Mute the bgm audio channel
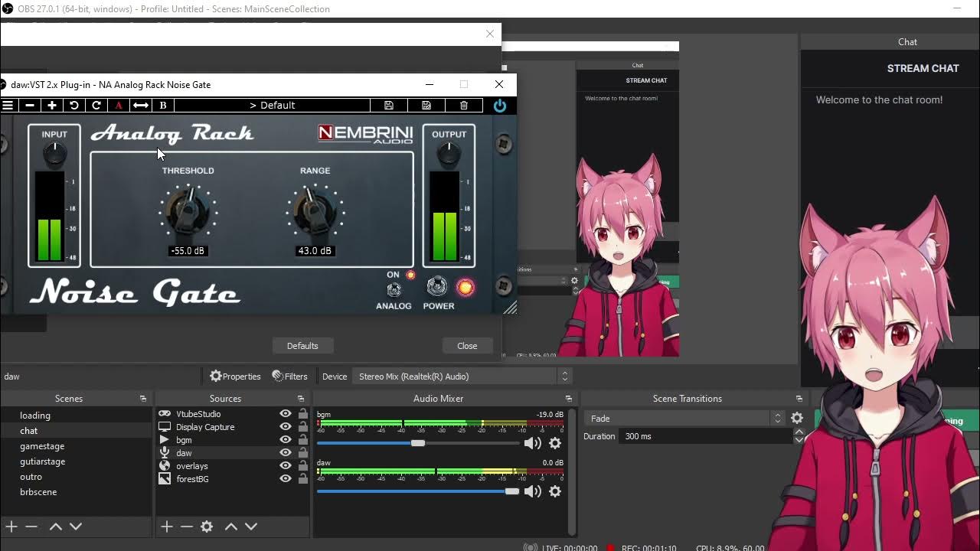Viewport: 980px width, 551px height. coord(533,443)
